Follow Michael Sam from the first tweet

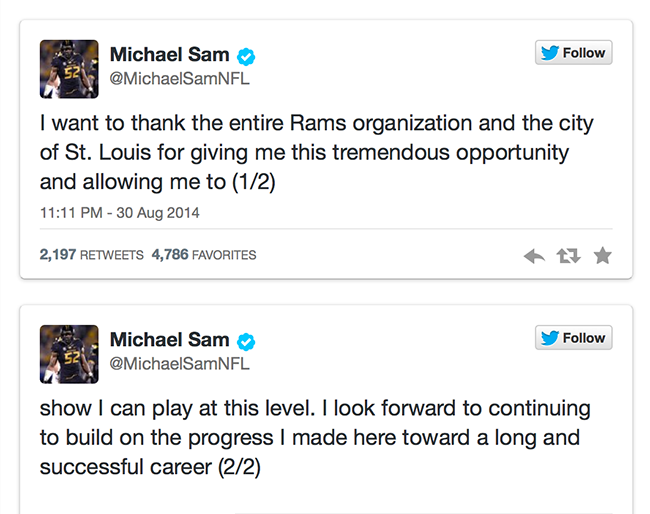click(573, 53)
